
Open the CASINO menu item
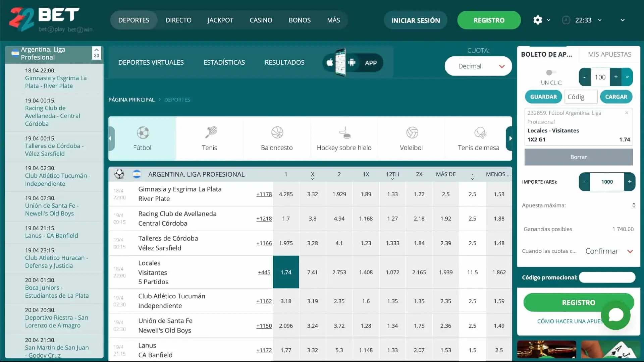coord(261,20)
